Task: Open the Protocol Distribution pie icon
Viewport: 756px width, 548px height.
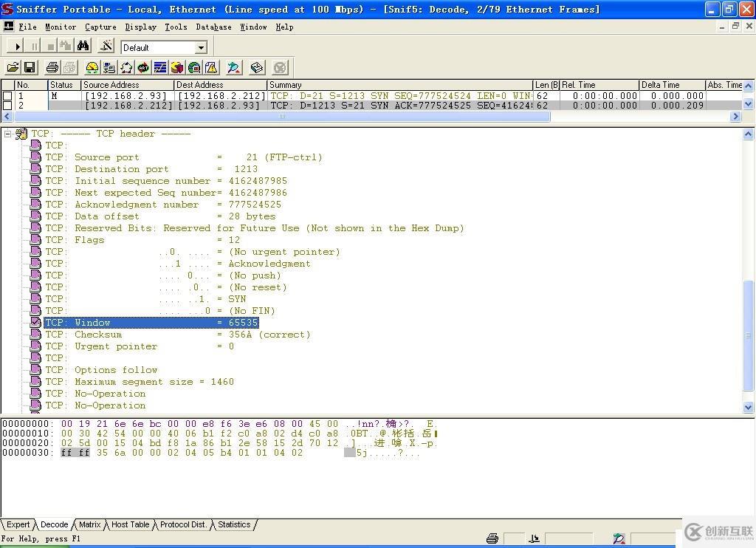Action: click(x=177, y=67)
